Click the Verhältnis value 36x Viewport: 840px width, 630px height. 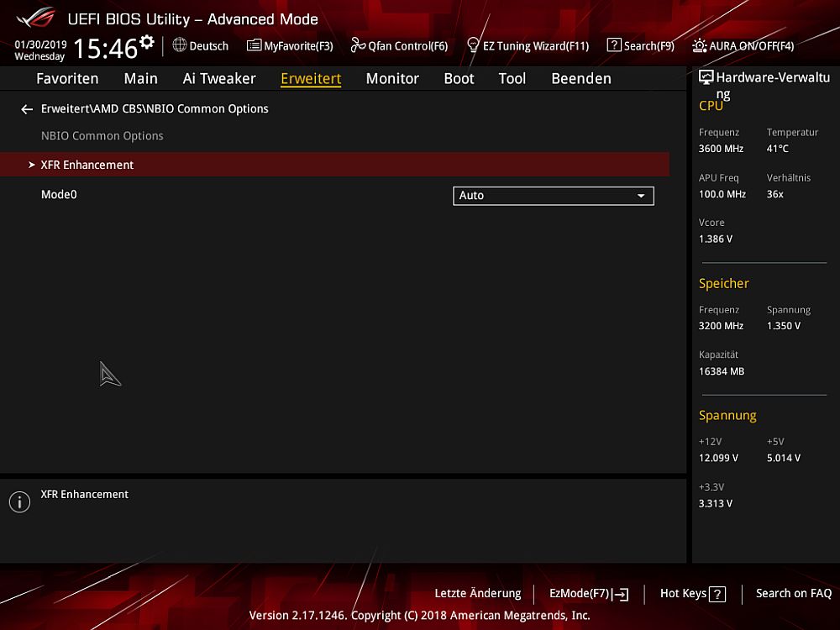pos(774,194)
